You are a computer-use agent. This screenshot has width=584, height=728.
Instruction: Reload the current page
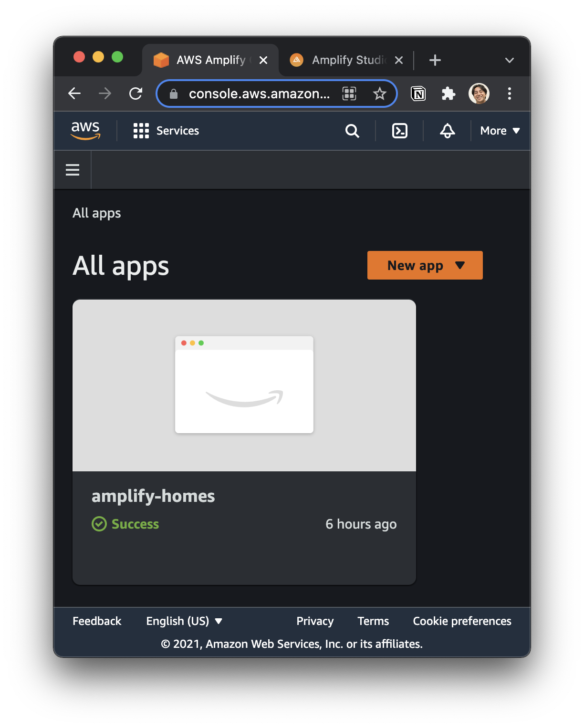click(x=136, y=94)
